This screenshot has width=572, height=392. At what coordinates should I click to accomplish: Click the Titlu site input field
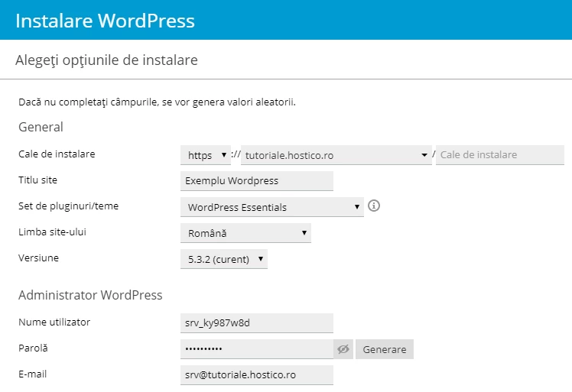tap(257, 181)
